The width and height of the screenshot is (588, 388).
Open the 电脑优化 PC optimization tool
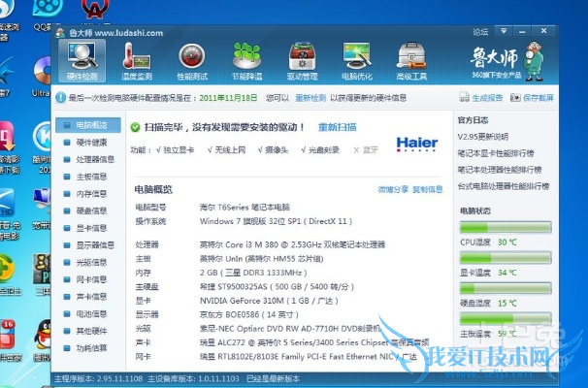coord(357,61)
